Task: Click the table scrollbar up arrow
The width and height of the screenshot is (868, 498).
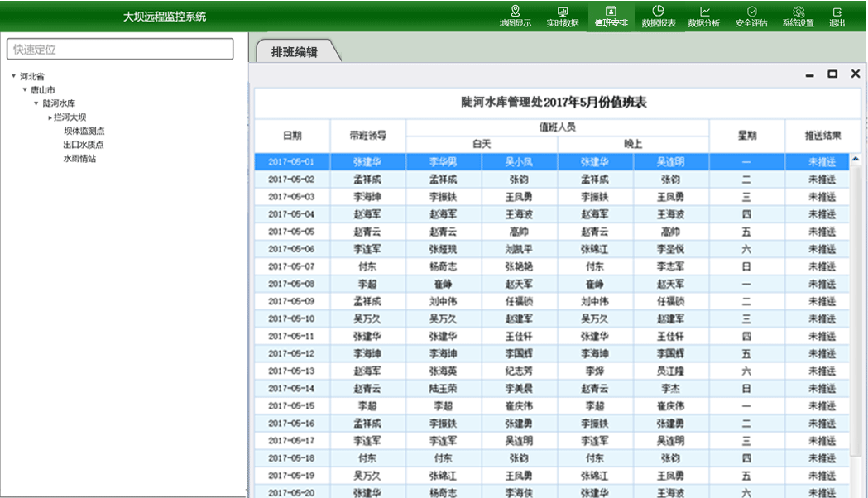Action: point(856,160)
